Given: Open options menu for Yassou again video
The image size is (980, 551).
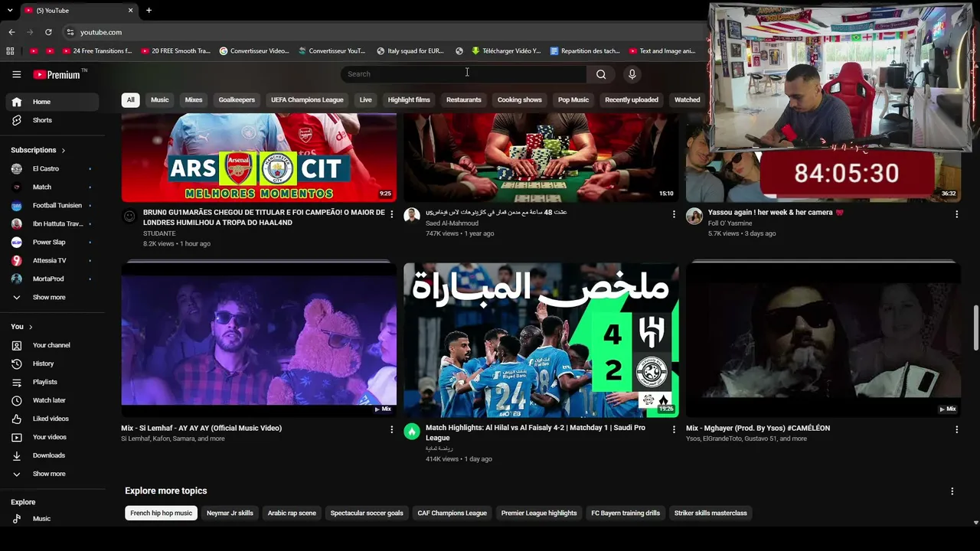Looking at the screenshot, I should tap(956, 214).
